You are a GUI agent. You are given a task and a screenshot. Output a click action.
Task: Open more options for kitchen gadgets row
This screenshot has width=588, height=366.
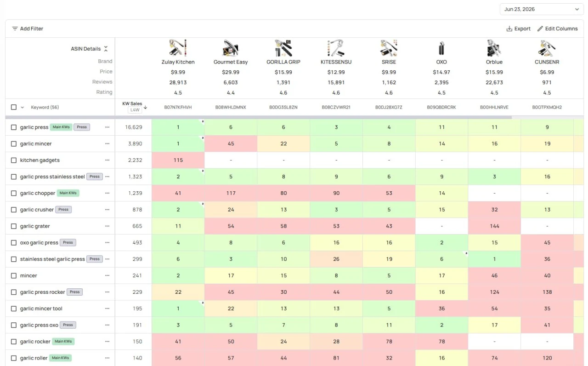point(107,160)
